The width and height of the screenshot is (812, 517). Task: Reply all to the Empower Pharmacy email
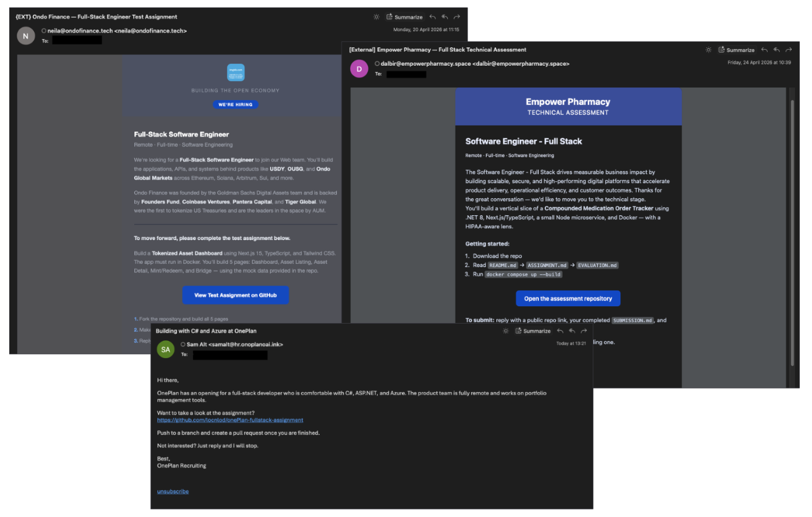[x=776, y=50]
